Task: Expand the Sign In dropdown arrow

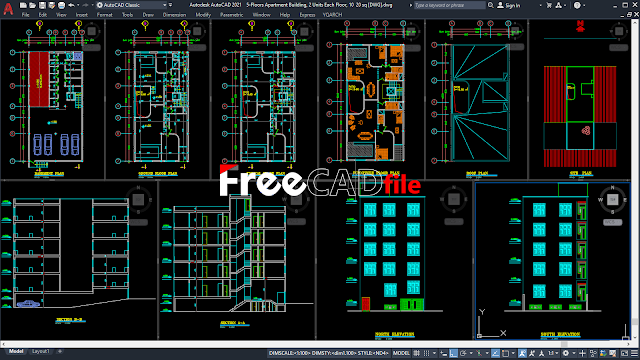Action: 540,5
